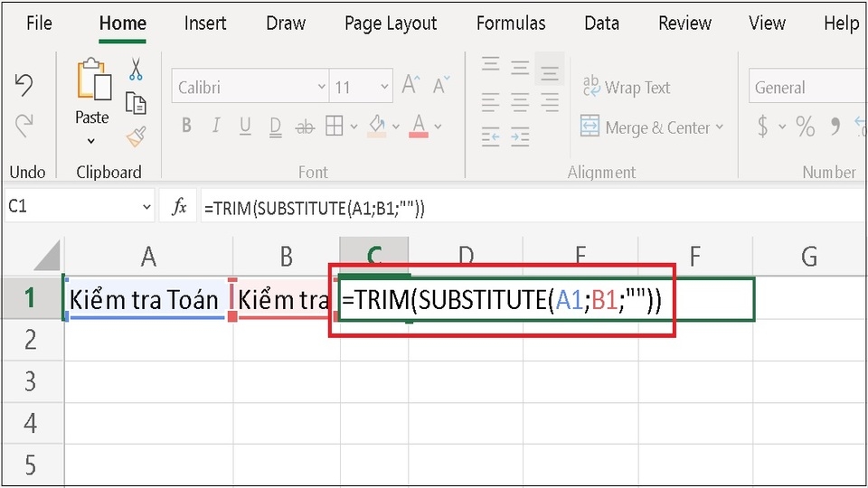The height and width of the screenshot is (488, 868).
Task: Toggle Double Underline formatting
Action: click(x=275, y=127)
